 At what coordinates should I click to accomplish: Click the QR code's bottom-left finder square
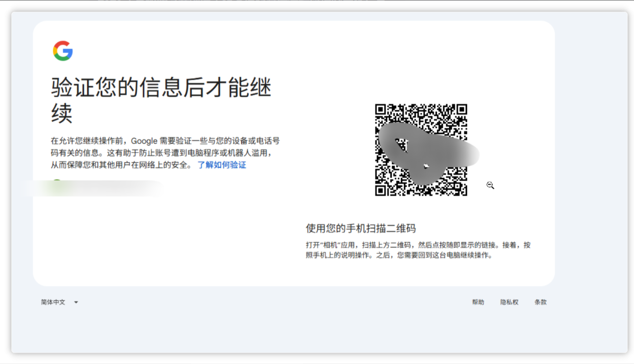pyautogui.click(x=381, y=190)
